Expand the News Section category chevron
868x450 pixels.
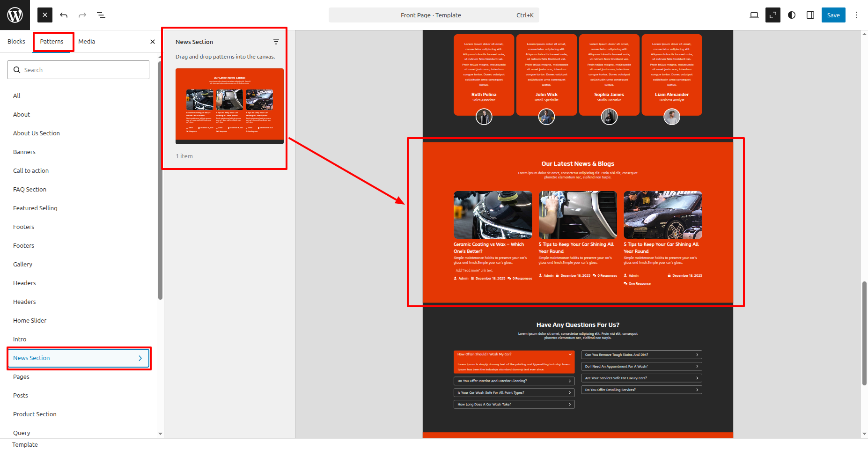tap(140, 358)
